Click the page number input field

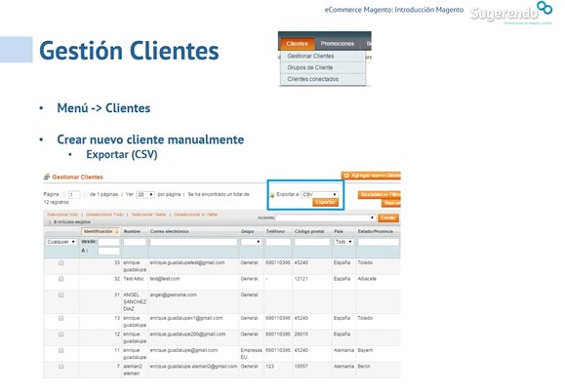pos(74,195)
